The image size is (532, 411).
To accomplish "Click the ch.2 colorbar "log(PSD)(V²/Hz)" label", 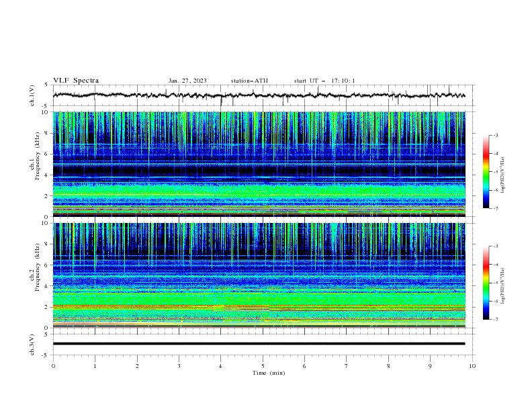I will tap(503, 286).
